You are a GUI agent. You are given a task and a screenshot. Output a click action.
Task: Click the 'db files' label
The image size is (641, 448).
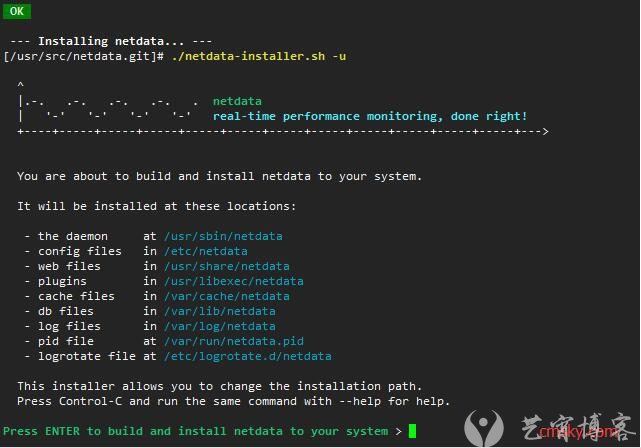(66, 311)
